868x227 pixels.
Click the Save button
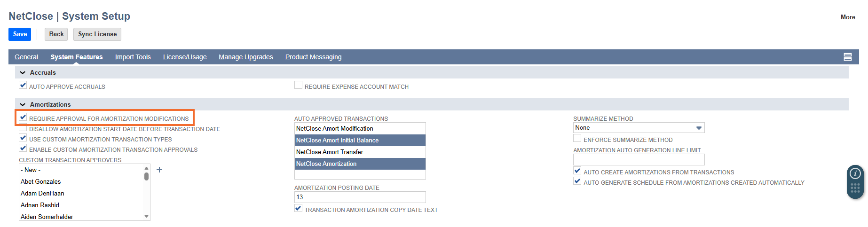tap(20, 34)
